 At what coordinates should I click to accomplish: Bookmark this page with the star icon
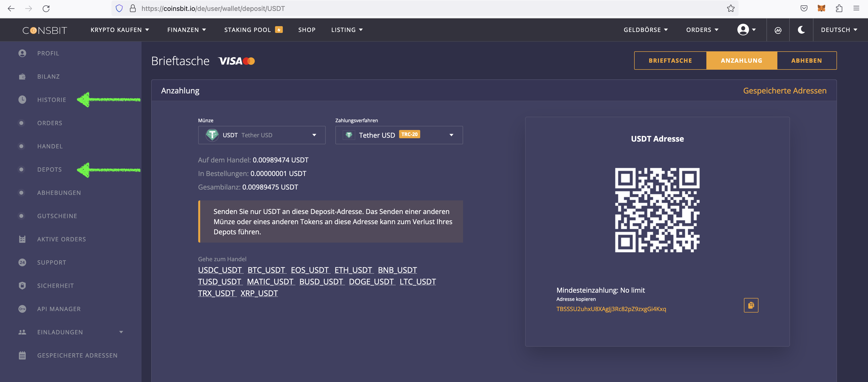pyautogui.click(x=731, y=8)
